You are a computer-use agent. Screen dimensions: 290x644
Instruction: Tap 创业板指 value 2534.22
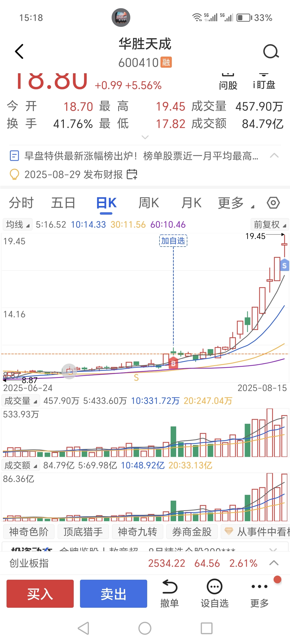click(x=167, y=563)
